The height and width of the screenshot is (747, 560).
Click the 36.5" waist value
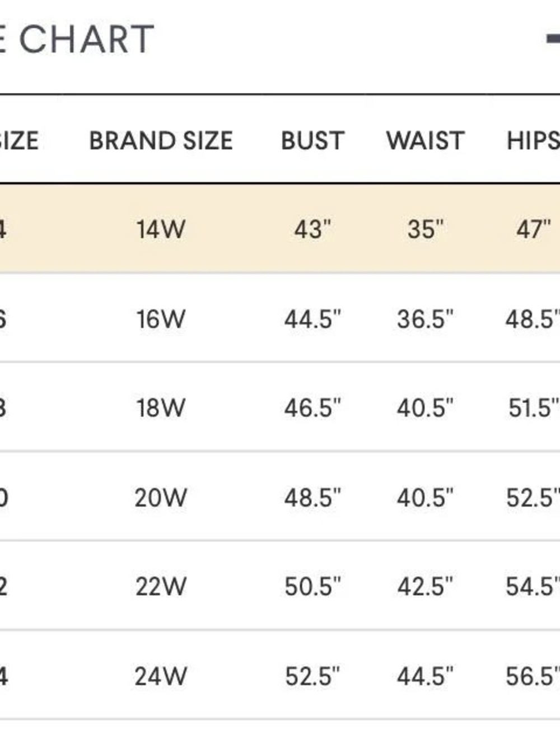pyautogui.click(x=426, y=319)
